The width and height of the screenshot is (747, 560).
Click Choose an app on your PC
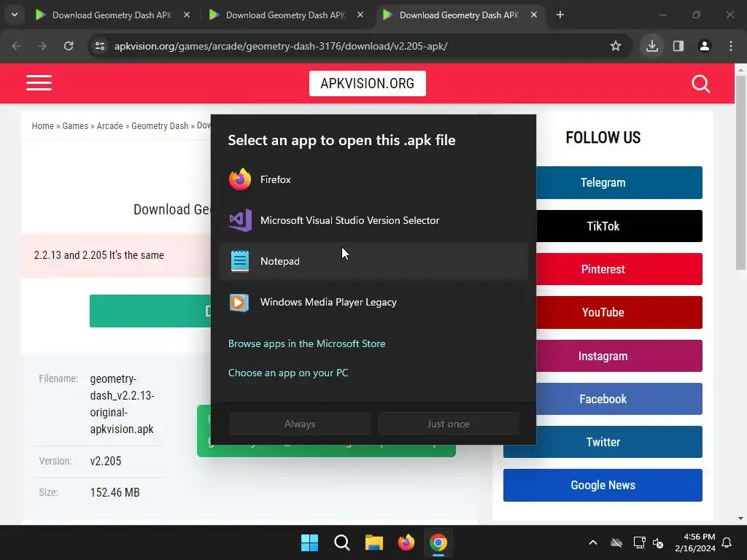point(288,373)
